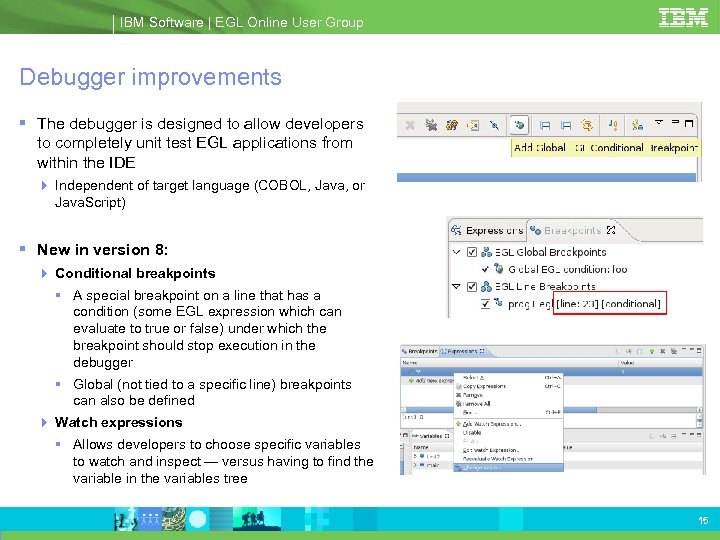Image resolution: width=720 pixels, height=540 pixels.
Task: Click the EGL Global Breakpoints group icon
Action: point(486,252)
